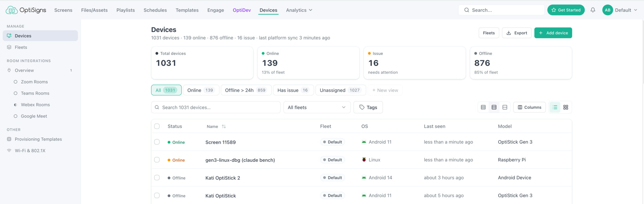Open the Tags filter
Viewport: 644px width, 204px height.
pos(368,107)
